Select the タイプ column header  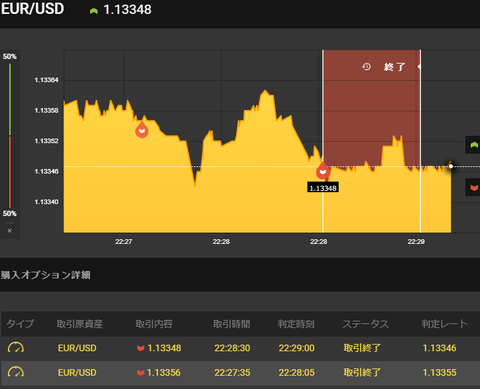[20, 324]
